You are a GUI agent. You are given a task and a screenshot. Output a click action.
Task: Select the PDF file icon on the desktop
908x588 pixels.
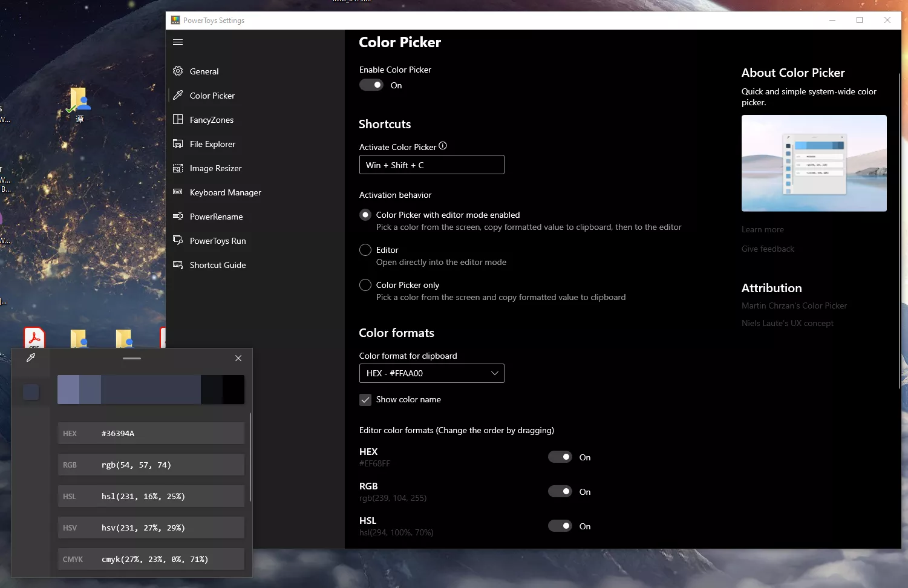[34, 338]
